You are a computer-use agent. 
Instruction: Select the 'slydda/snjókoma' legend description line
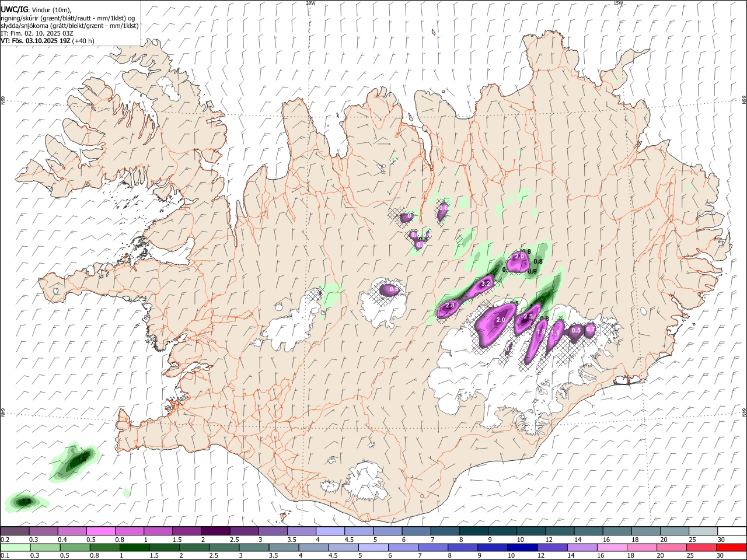[69, 26]
